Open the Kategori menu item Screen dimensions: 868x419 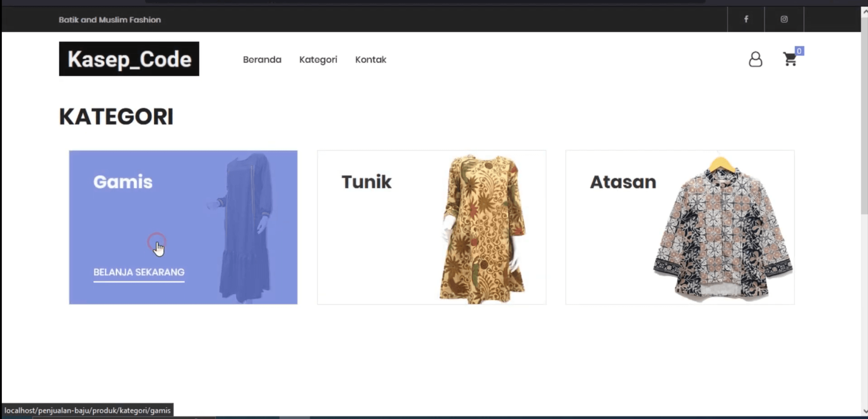tap(318, 60)
